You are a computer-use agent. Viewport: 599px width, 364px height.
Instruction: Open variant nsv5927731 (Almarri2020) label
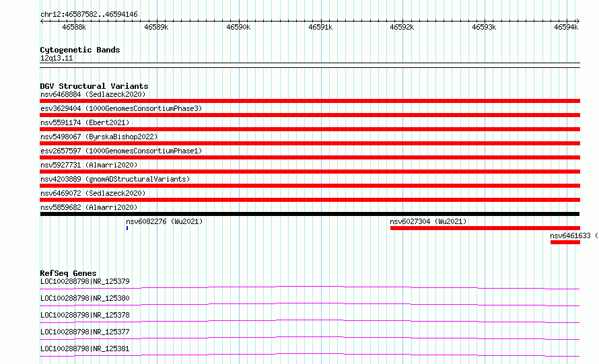coord(89,165)
